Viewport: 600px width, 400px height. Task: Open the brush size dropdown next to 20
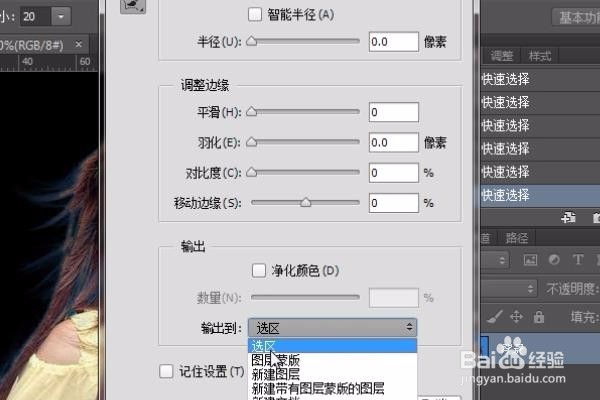pos(61,16)
